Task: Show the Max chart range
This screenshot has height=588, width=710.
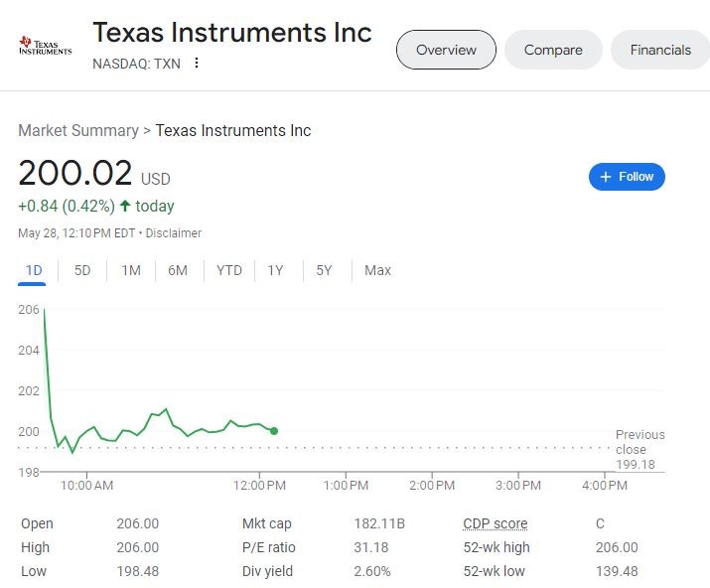Action: (x=377, y=270)
